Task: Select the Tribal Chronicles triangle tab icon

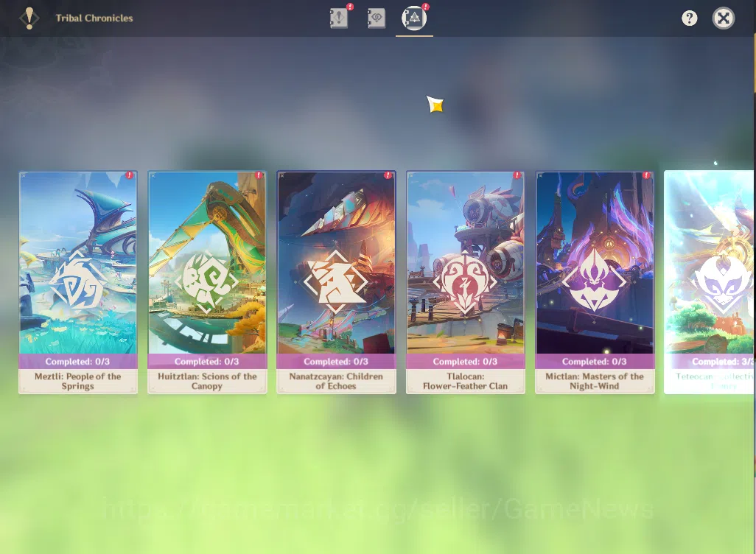Action: 414,18
